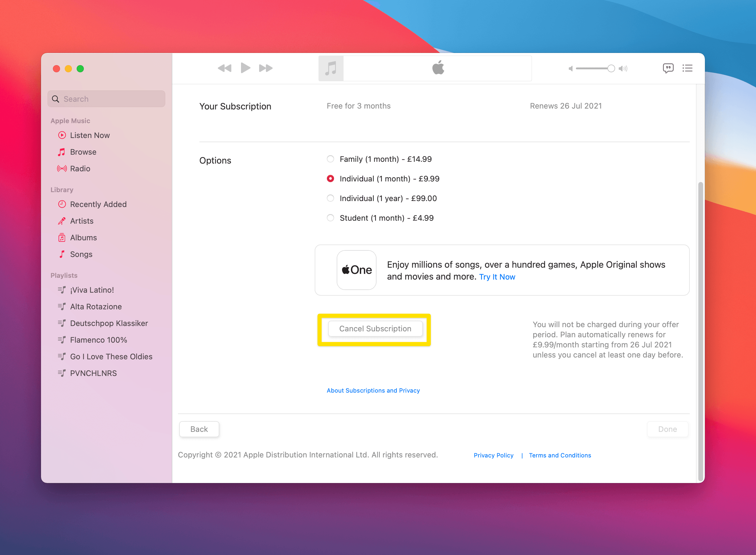This screenshot has width=756, height=555.
Task: Start playback with the play button
Action: coord(245,68)
